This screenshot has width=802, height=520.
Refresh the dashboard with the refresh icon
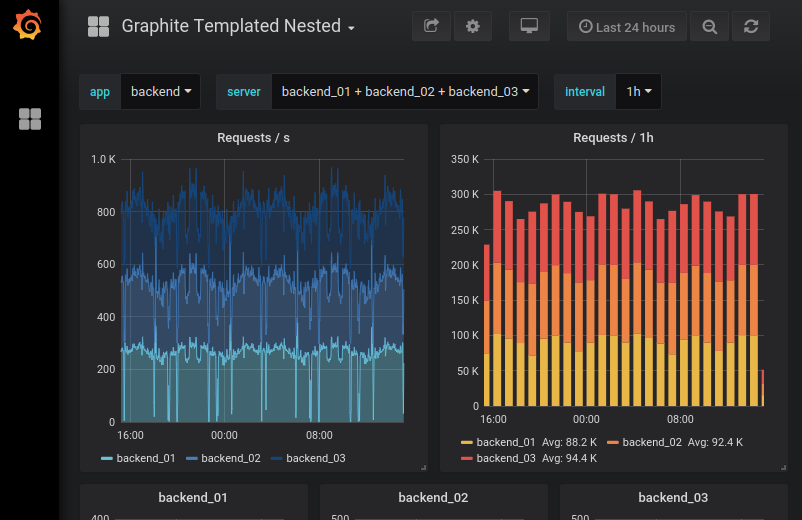(751, 27)
